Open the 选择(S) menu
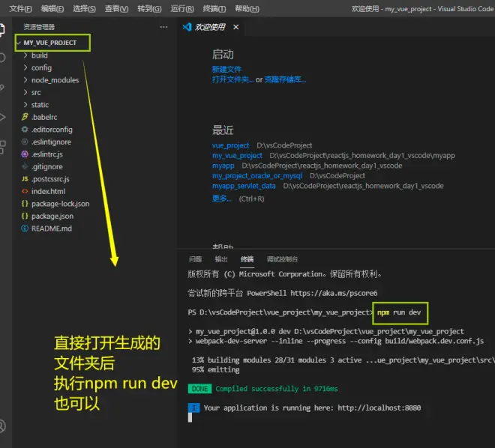Screen dimensions: 495x448 (84, 8)
